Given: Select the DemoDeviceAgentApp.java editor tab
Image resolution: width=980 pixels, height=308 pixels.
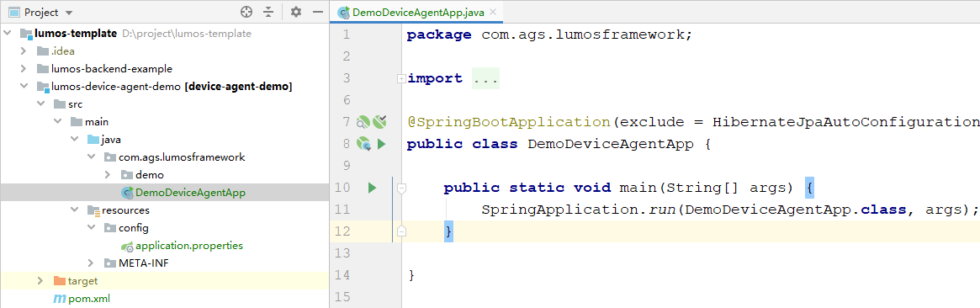Looking at the screenshot, I should click(416, 12).
